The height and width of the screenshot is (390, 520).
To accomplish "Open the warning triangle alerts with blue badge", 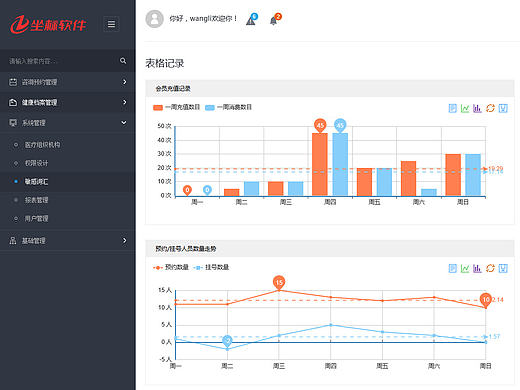I will click(252, 19).
